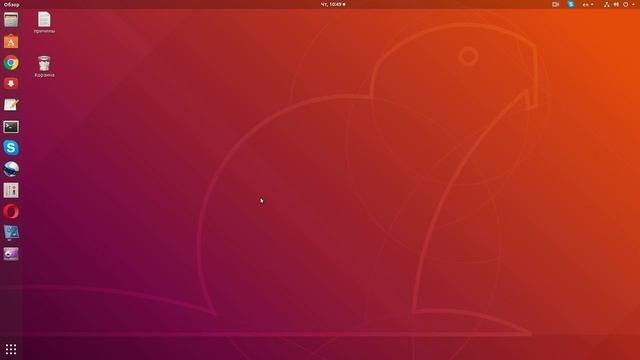Launch Opera browser from the dock
This screenshot has height=360, width=640.
pyautogui.click(x=11, y=211)
